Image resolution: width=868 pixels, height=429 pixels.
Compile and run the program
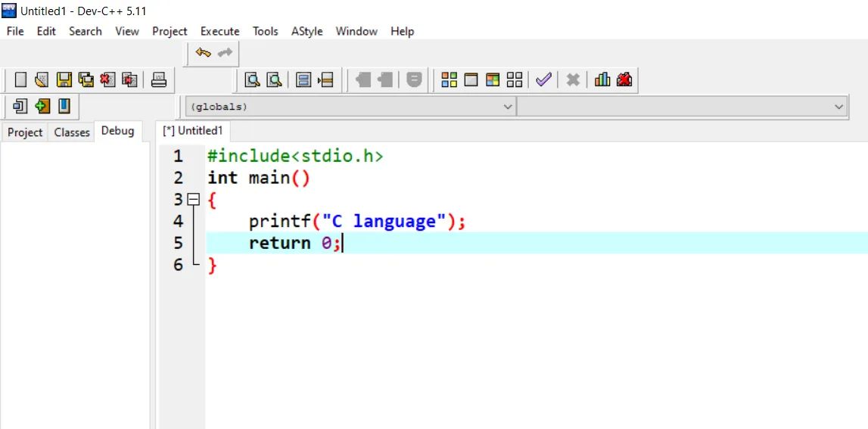tap(493, 80)
